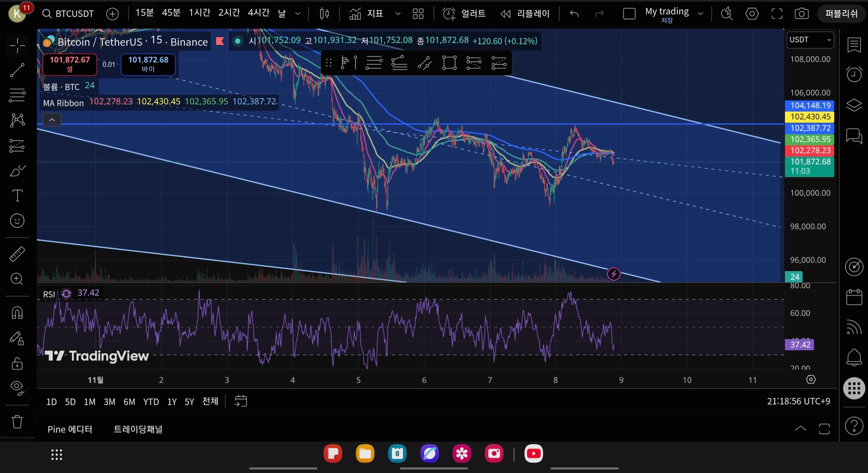Image resolution: width=868 pixels, height=473 pixels.
Task: Open the 지표 indicators menu
Action: coord(366,14)
